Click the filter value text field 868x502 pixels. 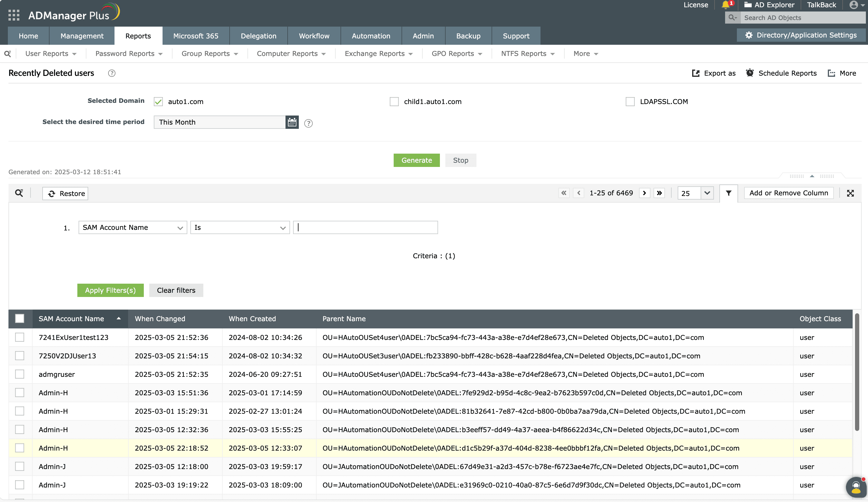[x=365, y=227]
